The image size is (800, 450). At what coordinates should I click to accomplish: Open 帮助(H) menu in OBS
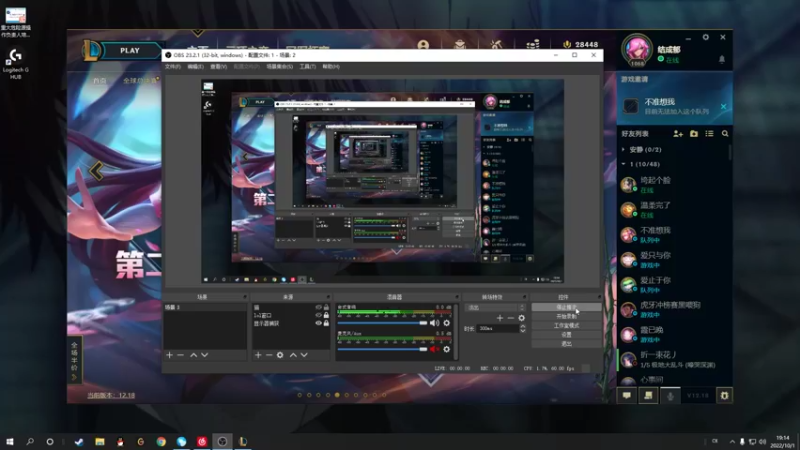tap(331, 67)
